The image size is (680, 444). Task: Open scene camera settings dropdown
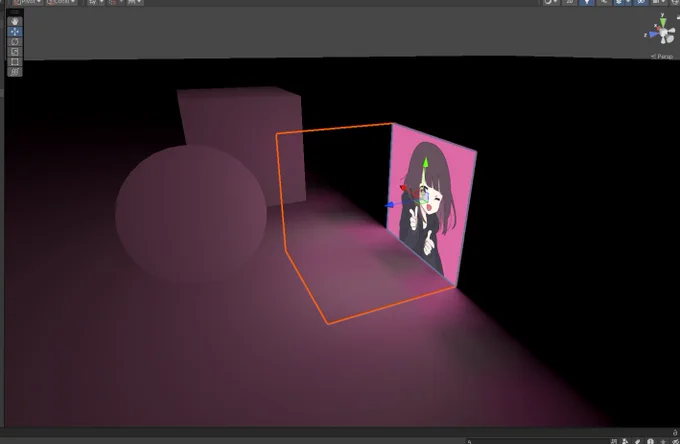click(x=659, y=2)
